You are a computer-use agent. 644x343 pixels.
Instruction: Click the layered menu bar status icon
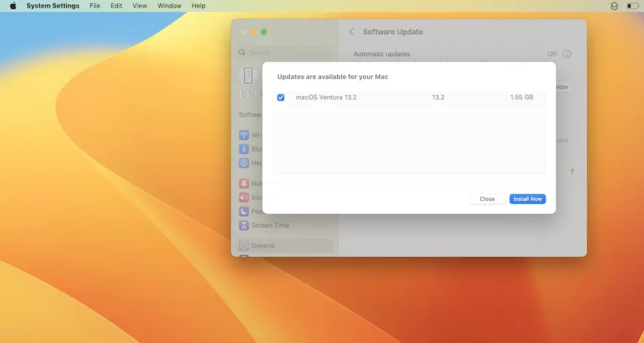tap(614, 5)
